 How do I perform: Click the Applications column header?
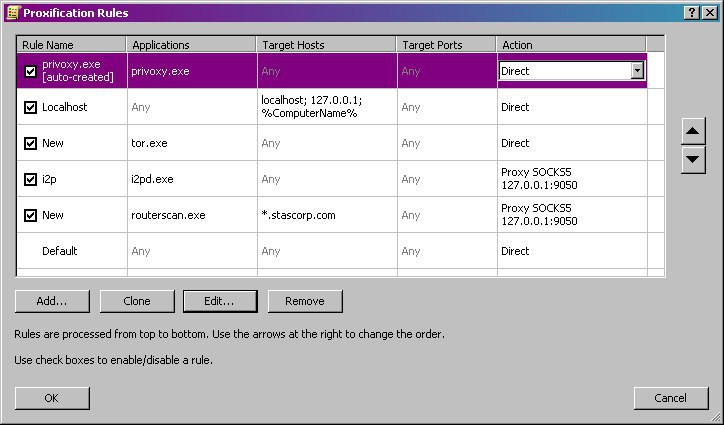coord(192,45)
